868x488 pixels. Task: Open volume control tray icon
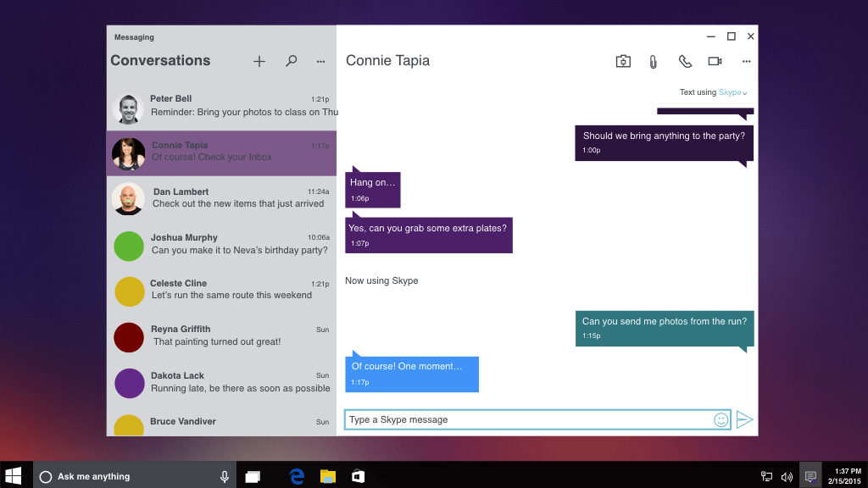787,476
